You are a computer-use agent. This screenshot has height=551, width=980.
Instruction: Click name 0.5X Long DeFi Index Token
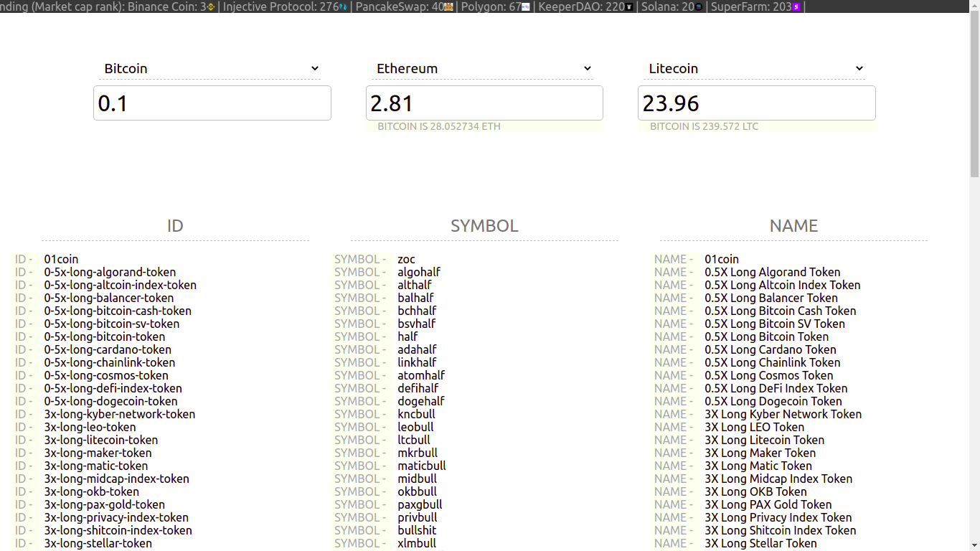pos(776,389)
